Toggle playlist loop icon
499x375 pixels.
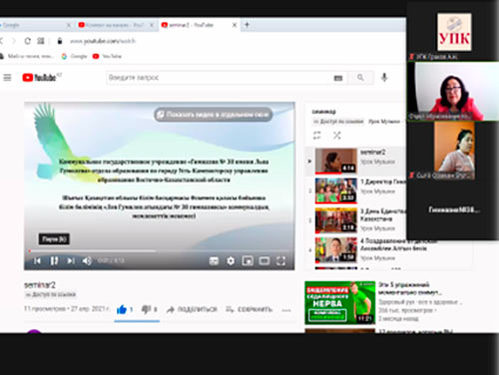(317, 135)
